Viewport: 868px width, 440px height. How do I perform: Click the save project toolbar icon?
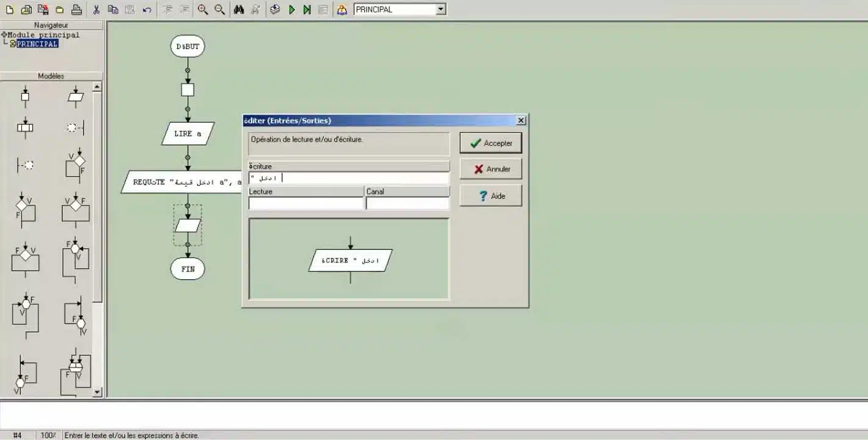click(x=43, y=9)
